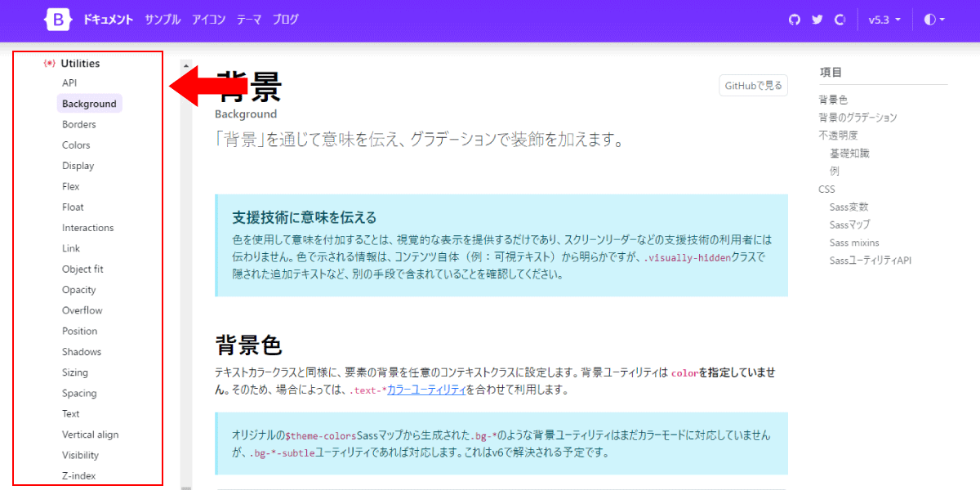
Task: Select Shadows in the sidebar
Action: 82,352
